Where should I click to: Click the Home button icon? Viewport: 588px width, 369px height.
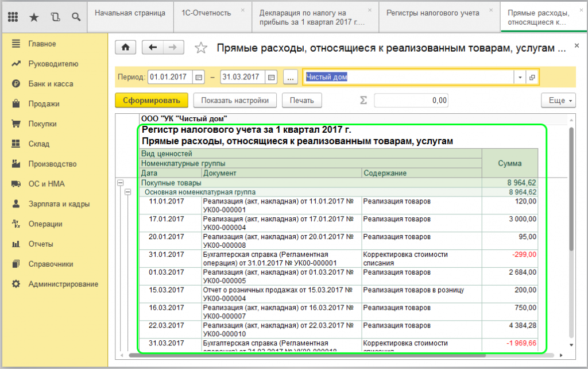point(126,48)
